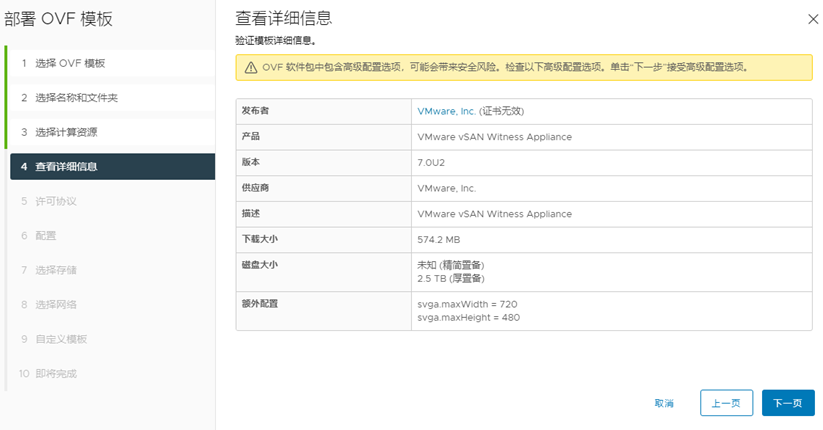The height and width of the screenshot is (430, 823).
Task: Click the 取消 cancel button
Action: [x=664, y=403]
